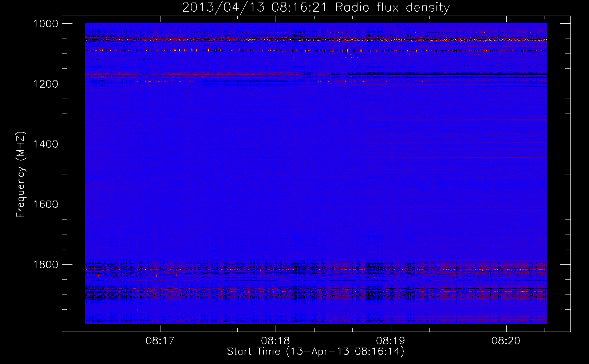The image size is (589, 364).
Task: Click the 1800 frequency tick label
Action: 46,265
